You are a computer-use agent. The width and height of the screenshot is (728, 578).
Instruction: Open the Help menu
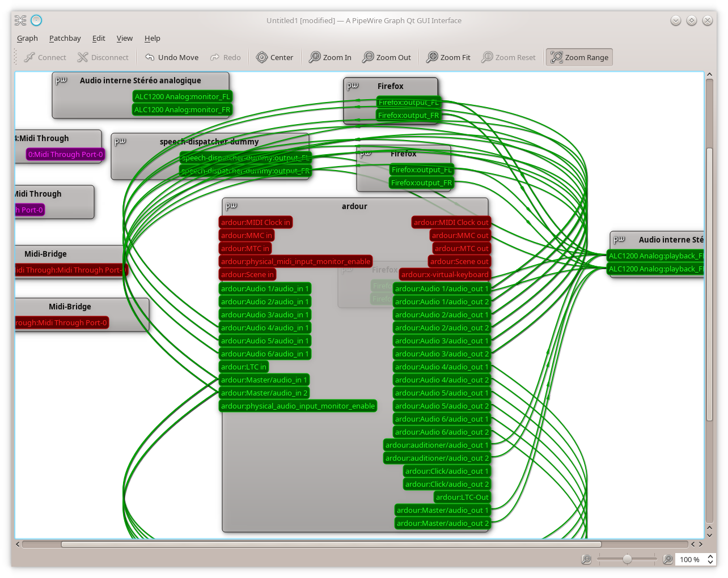153,38
